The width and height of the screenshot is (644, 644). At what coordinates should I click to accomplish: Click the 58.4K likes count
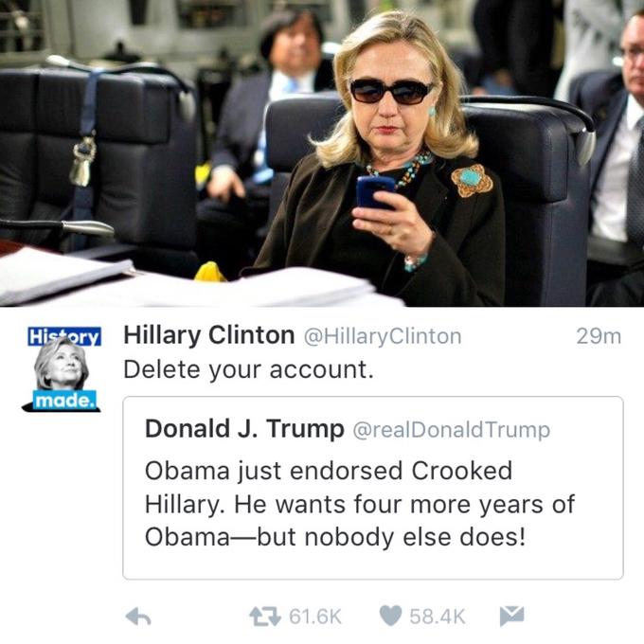point(437,617)
